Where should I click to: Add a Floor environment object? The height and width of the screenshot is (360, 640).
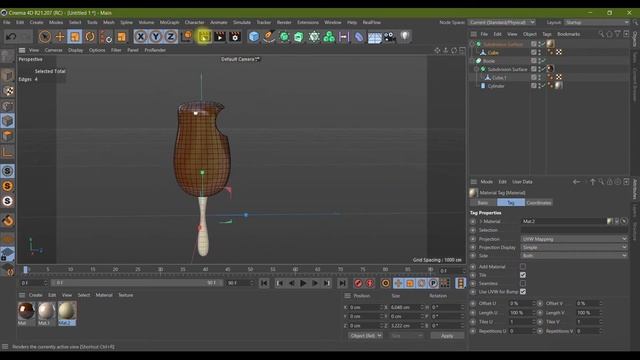[x=374, y=37]
